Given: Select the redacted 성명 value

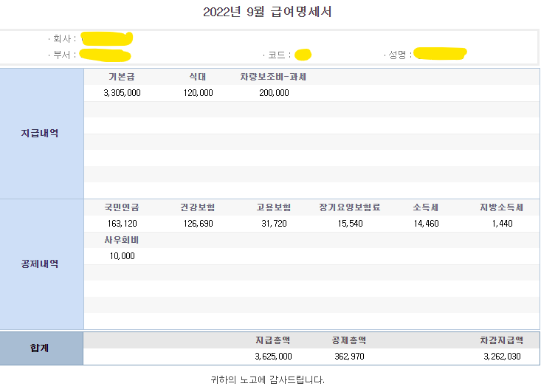Looking at the screenshot, I should 440,53.
